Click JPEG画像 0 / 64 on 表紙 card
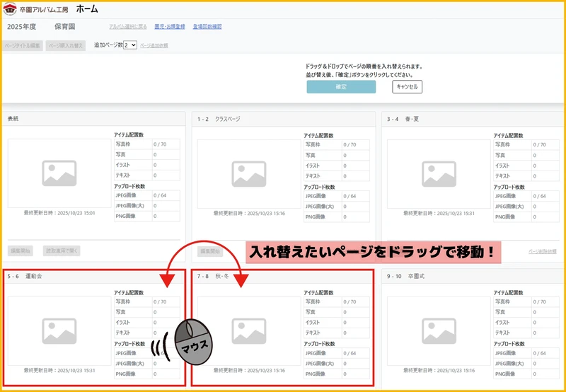 coord(147,195)
